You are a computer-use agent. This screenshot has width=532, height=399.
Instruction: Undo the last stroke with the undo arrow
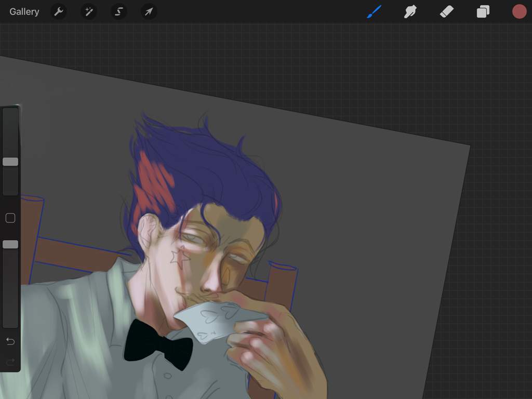click(10, 341)
